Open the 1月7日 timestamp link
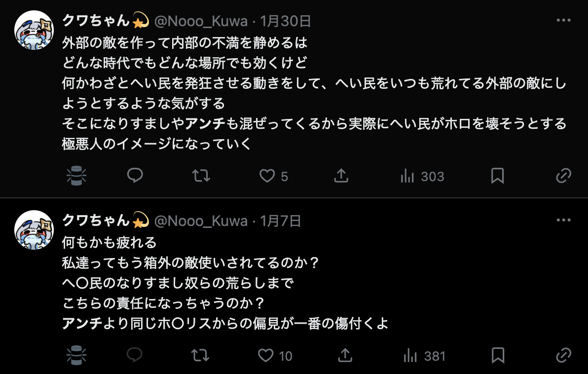 pyautogui.click(x=281, y=221)
